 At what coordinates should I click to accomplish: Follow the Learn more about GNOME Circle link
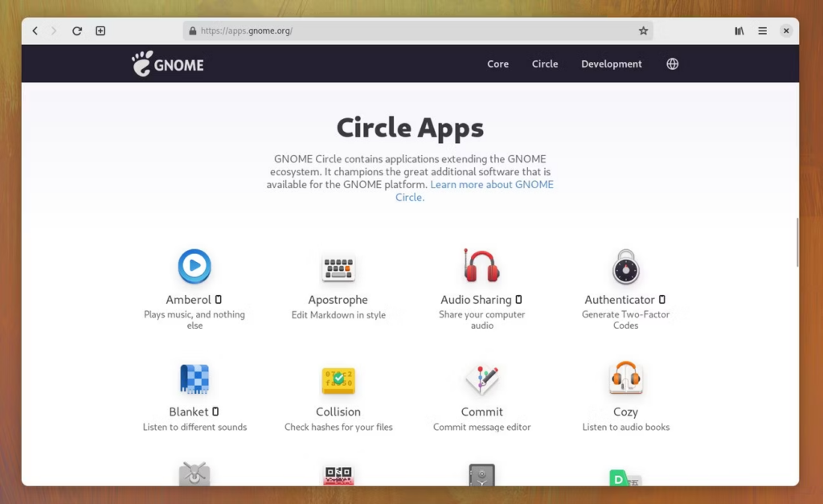click(492, 185)
